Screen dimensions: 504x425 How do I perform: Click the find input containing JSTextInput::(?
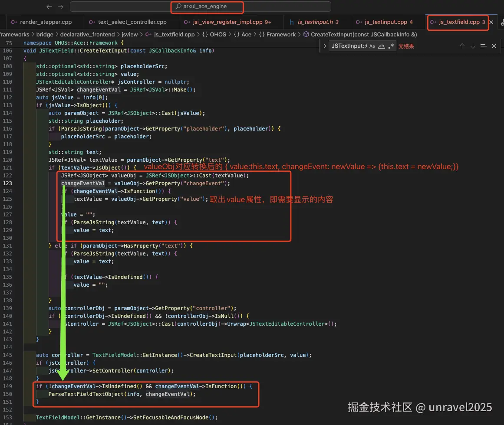point(349,46)
